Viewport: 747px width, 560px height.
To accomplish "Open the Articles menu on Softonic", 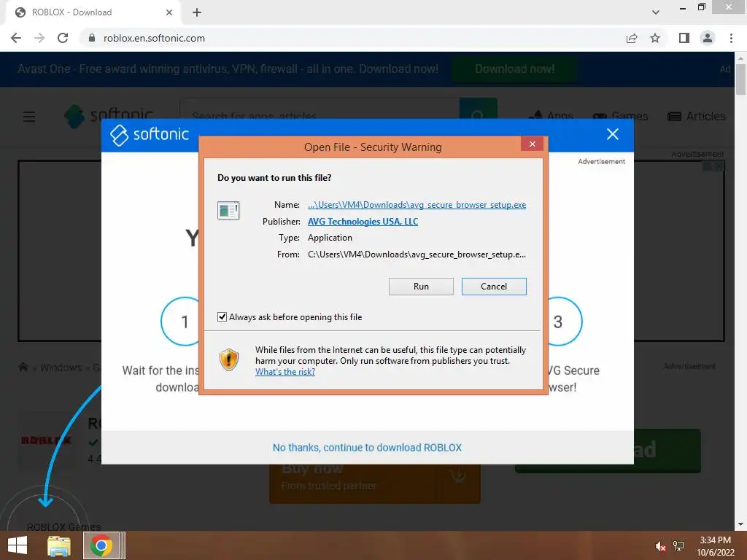I will [x=697, y=116].
